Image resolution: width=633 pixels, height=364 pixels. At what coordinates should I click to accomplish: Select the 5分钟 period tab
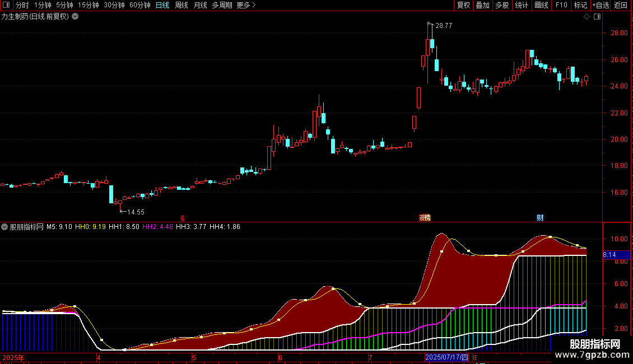[64, 5]
